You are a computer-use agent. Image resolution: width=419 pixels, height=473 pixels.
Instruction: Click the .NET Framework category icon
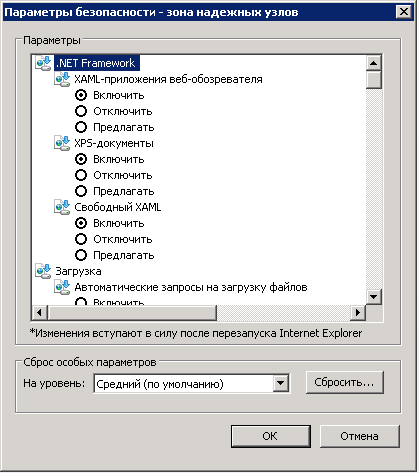coord(43,63)
